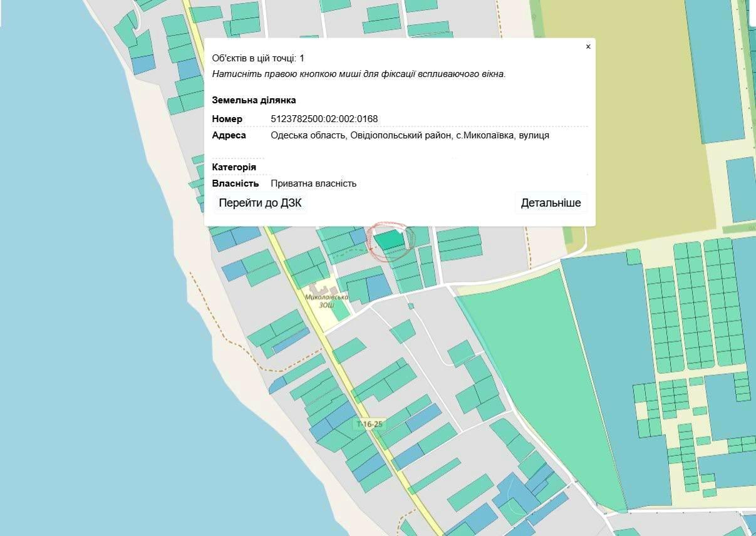Select the highlighted parcel circled in red
The image size is (756, 536).
tap(390, 240)
